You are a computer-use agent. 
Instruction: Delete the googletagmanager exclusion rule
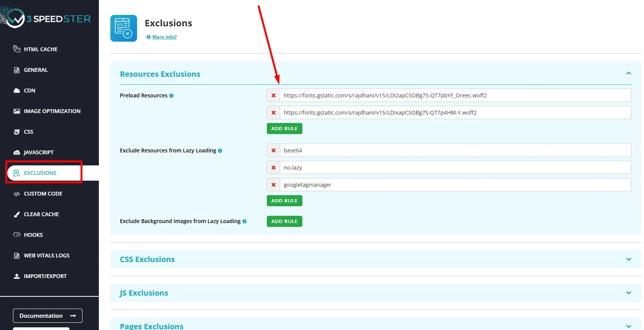coord(273,185)
